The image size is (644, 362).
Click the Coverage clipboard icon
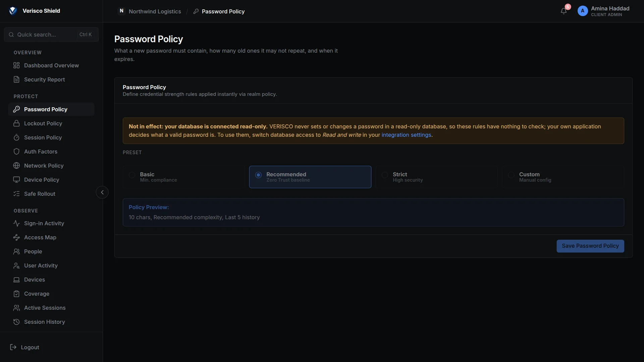[16, 294]
